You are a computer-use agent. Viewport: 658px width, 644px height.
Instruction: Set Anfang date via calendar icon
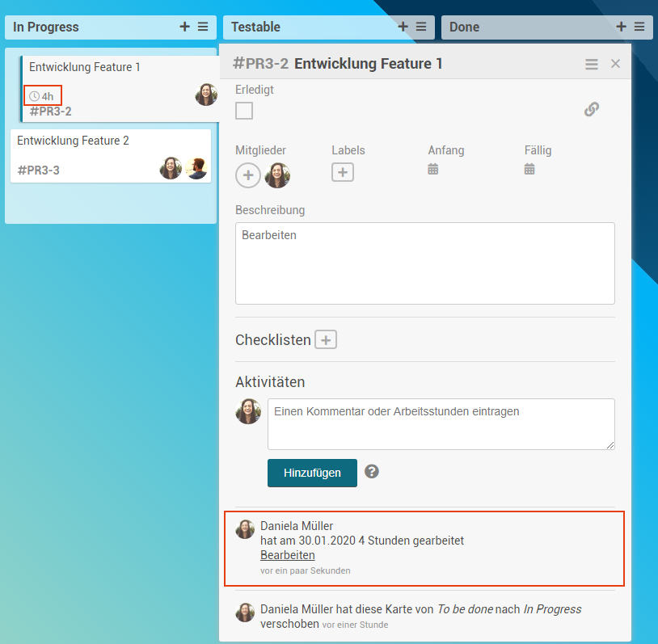coord(433,169)
